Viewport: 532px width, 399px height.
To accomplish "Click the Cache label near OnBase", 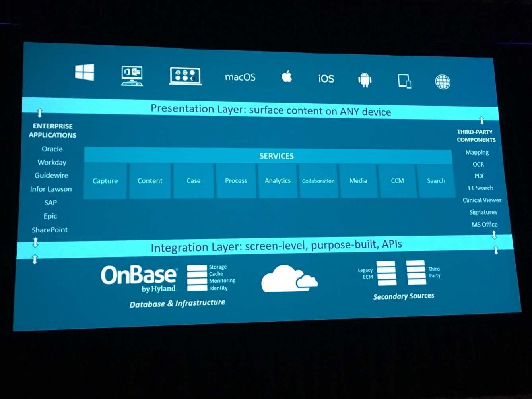I will [x=216, y=274].
